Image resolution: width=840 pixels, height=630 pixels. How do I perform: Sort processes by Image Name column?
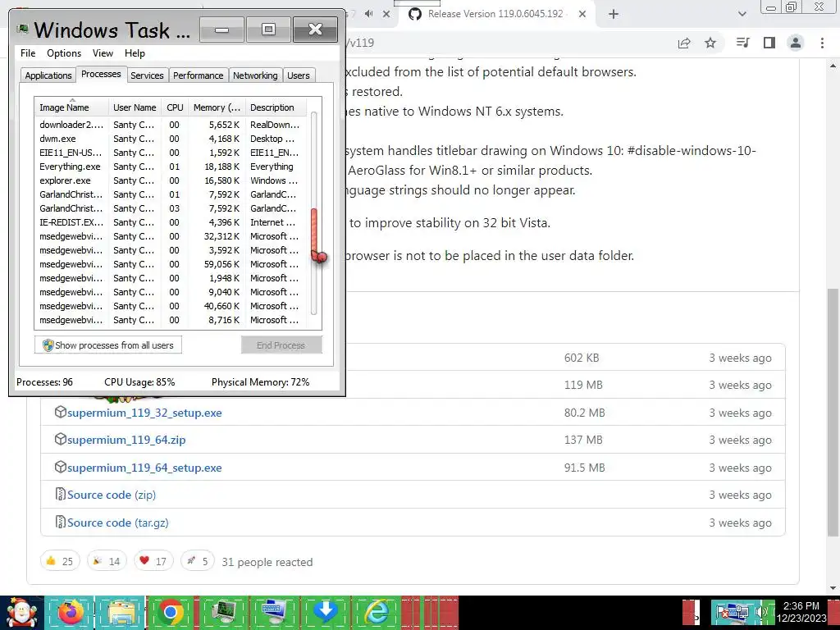pyautogui.click(x=71, y=107)
